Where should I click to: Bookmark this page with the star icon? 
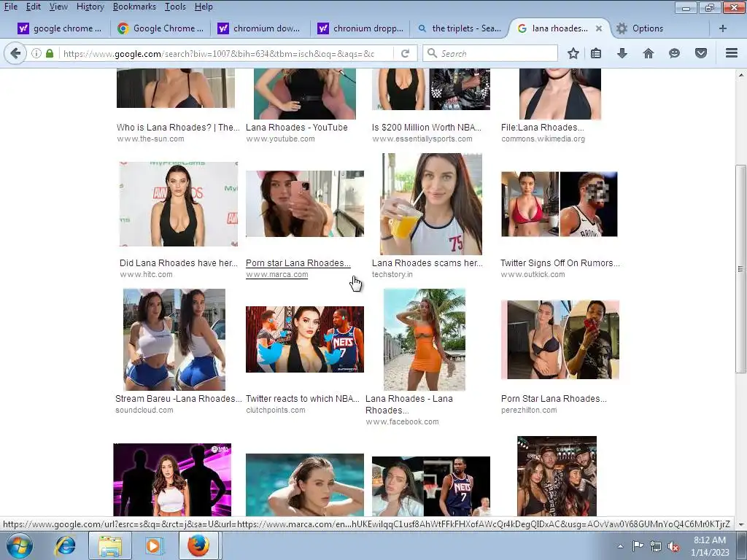(573, 53)
